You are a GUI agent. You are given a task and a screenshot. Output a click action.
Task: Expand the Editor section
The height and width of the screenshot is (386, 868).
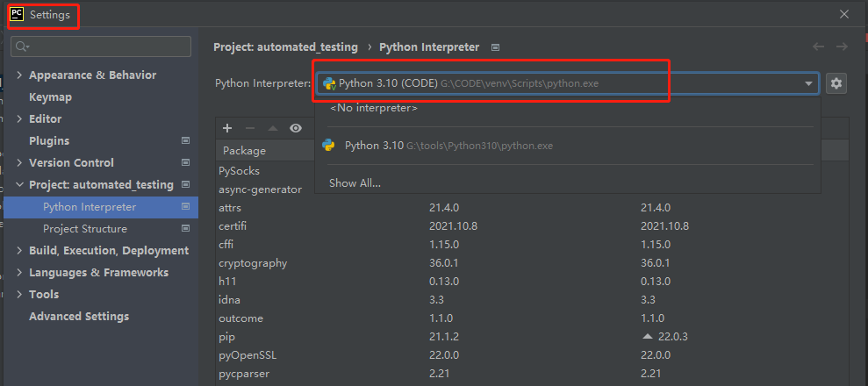(19, 119)
